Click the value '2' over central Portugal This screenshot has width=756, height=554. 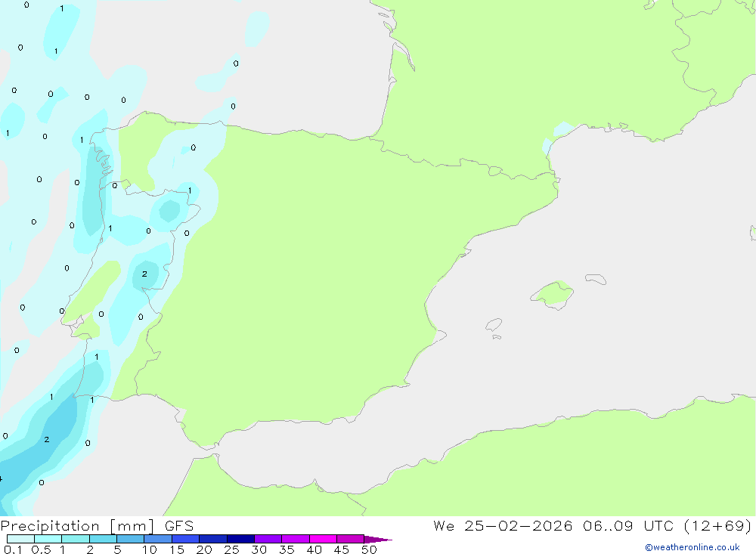click(x=144, y=274)
